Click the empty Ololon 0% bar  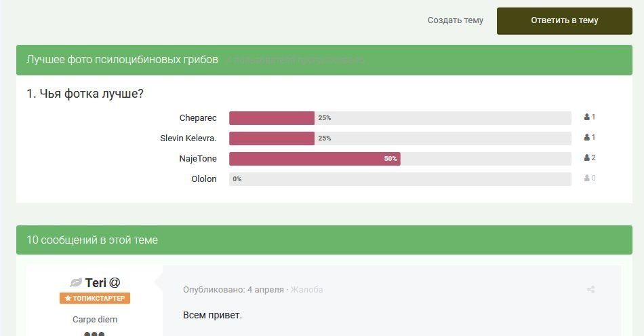[x=400, y=179]
